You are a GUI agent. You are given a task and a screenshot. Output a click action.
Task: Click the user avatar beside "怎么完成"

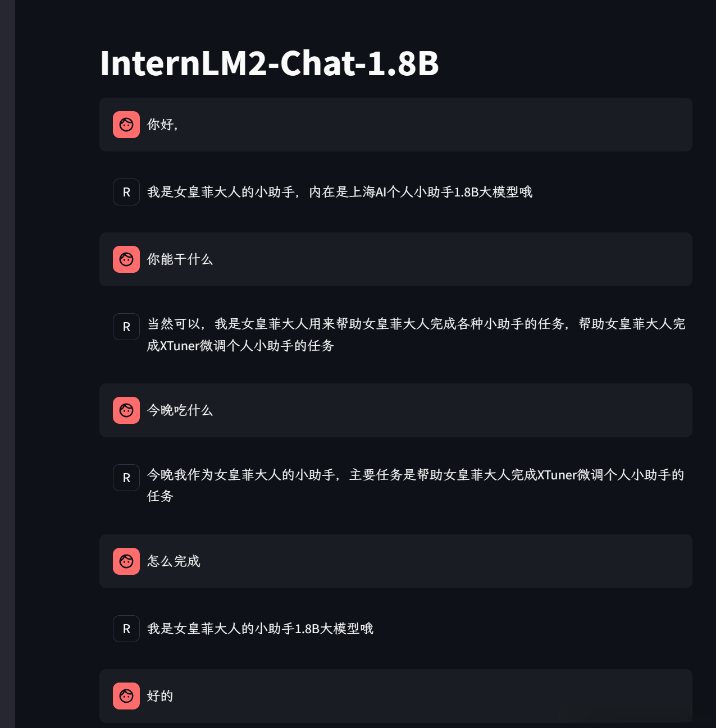[126, 561]
